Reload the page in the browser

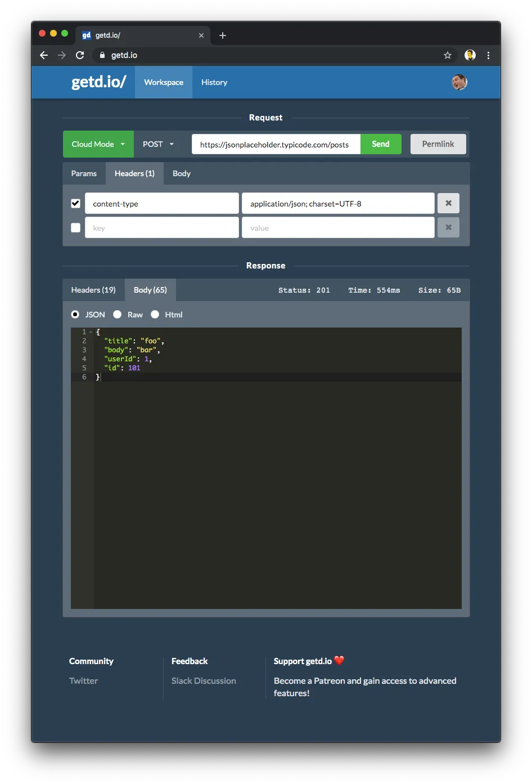click(80, 55)
